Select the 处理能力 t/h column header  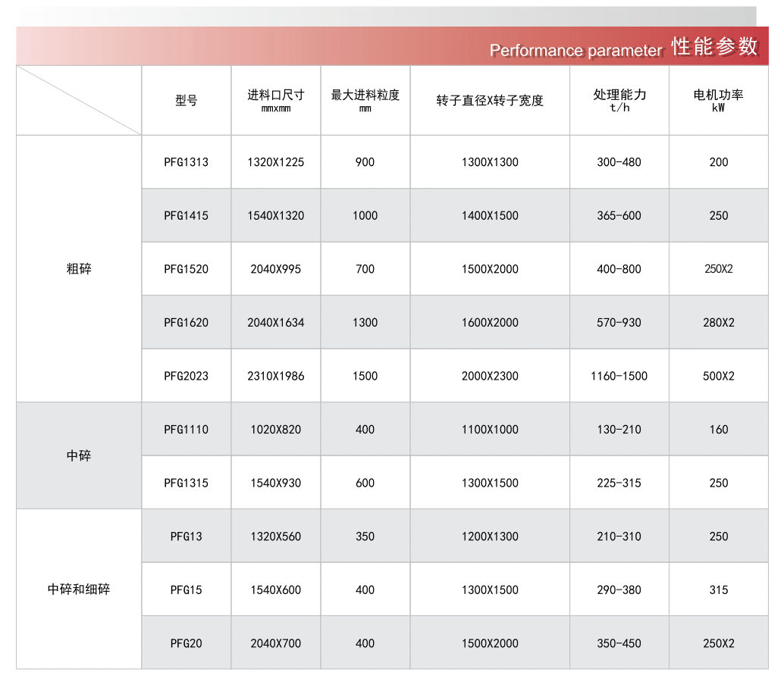click(x=619, y=100)
